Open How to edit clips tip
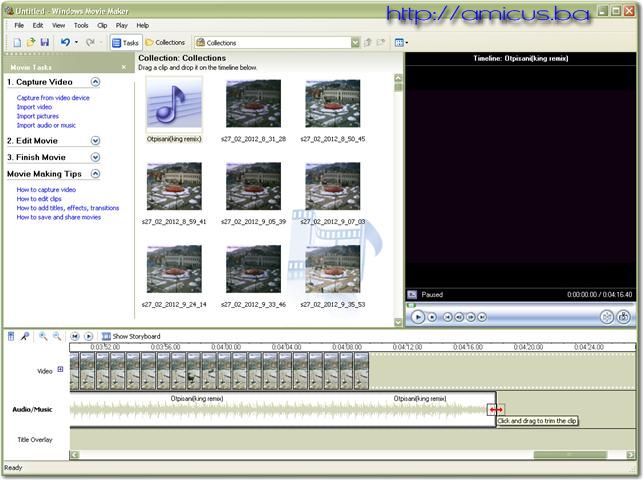The height and width of the screenshot is (480, 643). point(39,199)
